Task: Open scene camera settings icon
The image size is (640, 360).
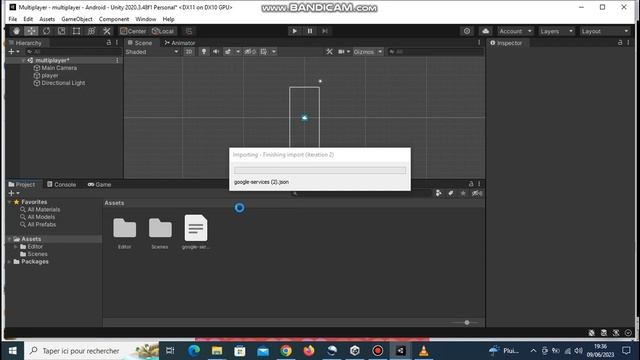Action: pos(342,52)
